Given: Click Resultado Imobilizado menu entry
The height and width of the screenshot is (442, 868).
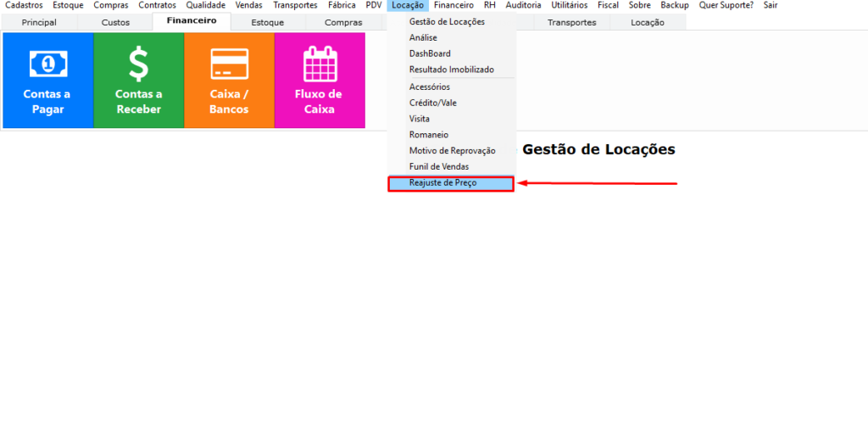Looking at the screenshot, I should point(451,70).
